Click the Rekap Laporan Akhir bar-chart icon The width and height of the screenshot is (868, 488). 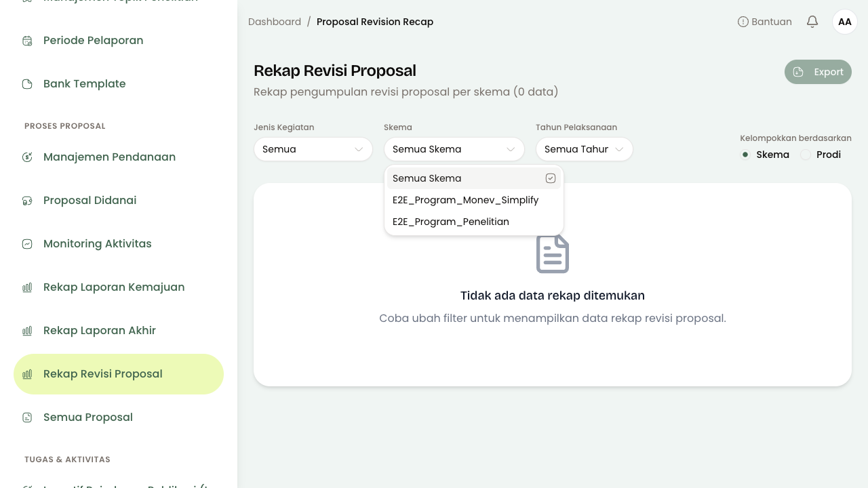click(x=27, y=331)
